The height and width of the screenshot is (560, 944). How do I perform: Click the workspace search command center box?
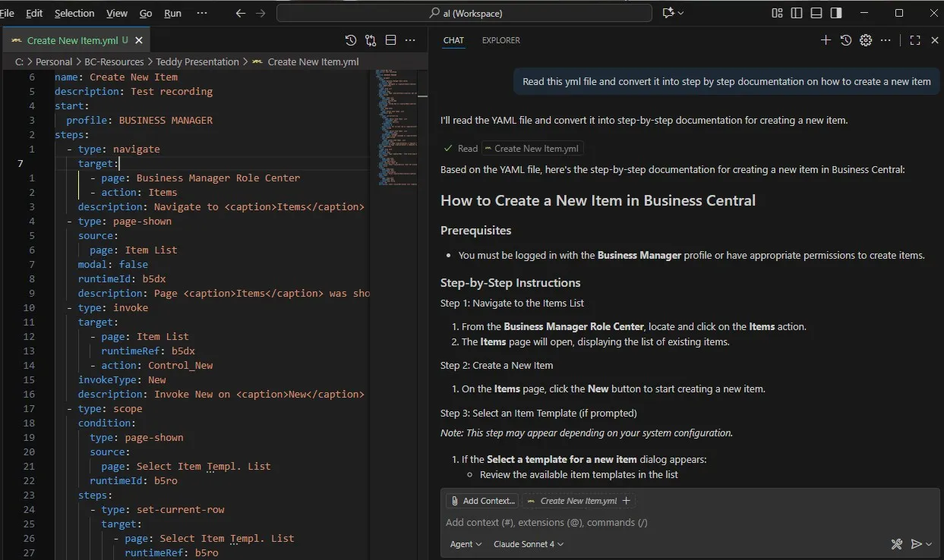(x=464, y=13)
